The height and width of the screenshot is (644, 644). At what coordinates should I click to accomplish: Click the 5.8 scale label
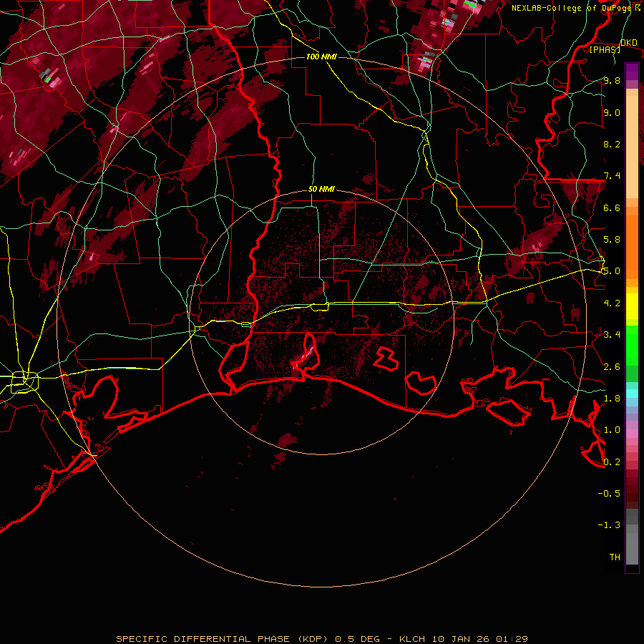pyautogui.click(x=612, y=240)
